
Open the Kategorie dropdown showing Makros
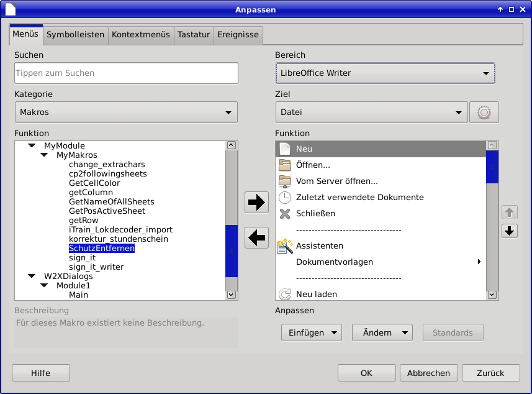click(126, 112)
